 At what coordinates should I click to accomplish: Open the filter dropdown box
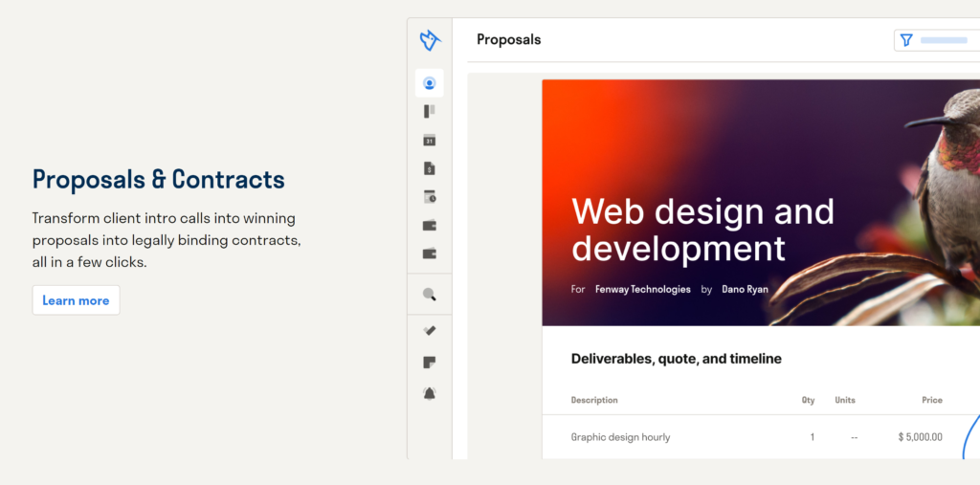[x=943, y=40]
